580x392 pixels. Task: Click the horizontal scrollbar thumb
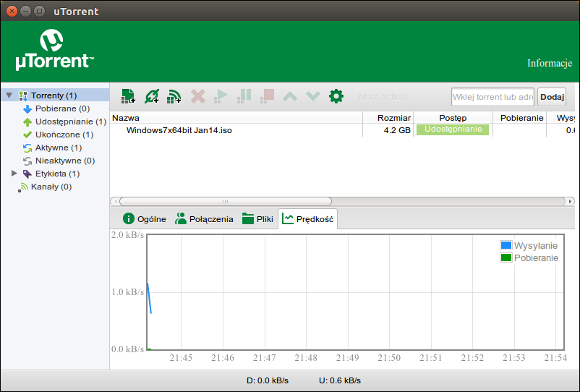pos(225,202)
